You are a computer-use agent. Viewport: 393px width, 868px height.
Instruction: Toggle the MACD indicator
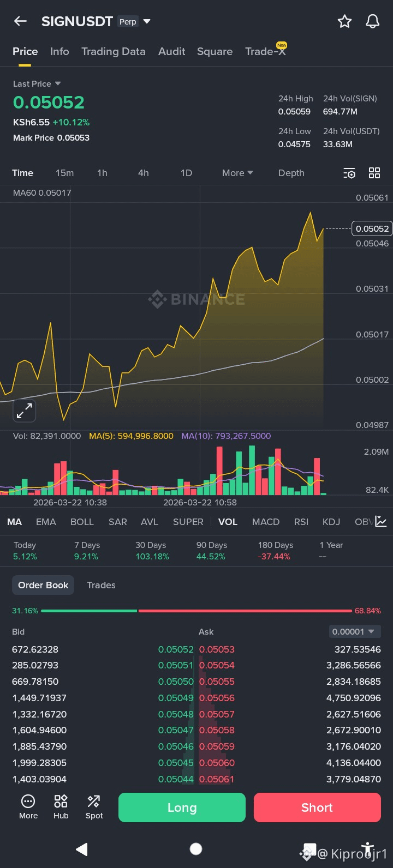click(x=266, y=522)
